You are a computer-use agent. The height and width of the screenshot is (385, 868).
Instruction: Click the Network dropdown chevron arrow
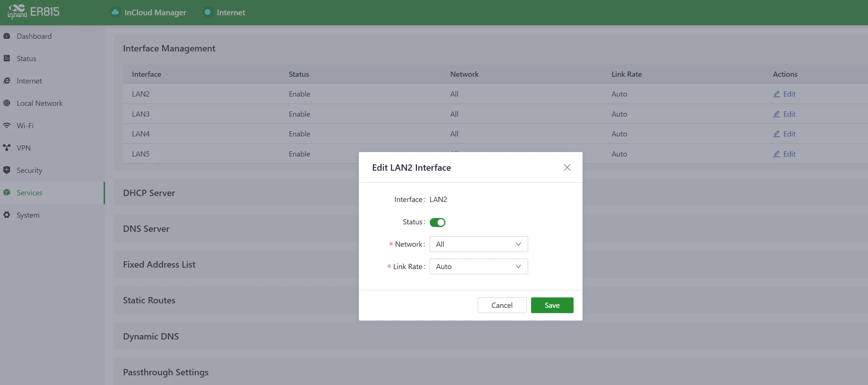(518, 244)
